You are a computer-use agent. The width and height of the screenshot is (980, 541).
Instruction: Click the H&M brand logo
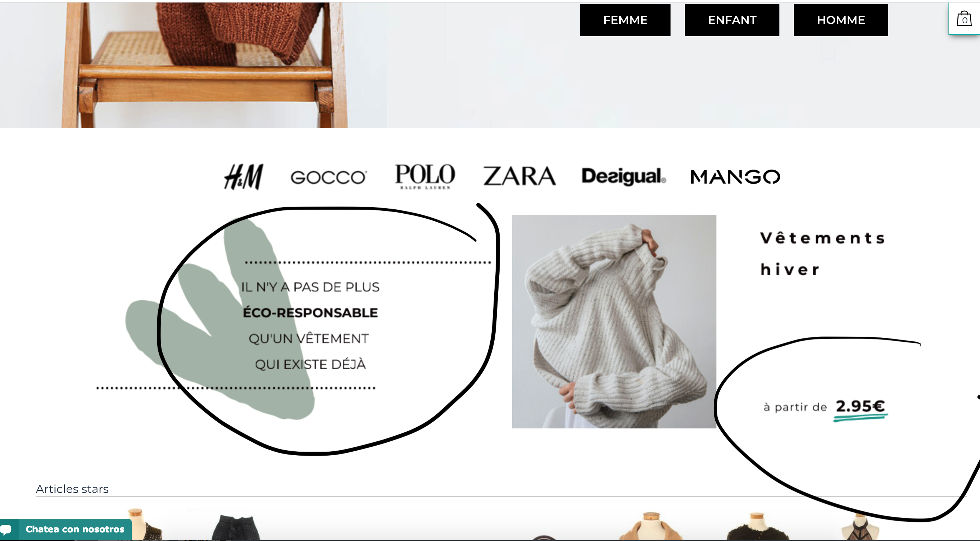244,177
